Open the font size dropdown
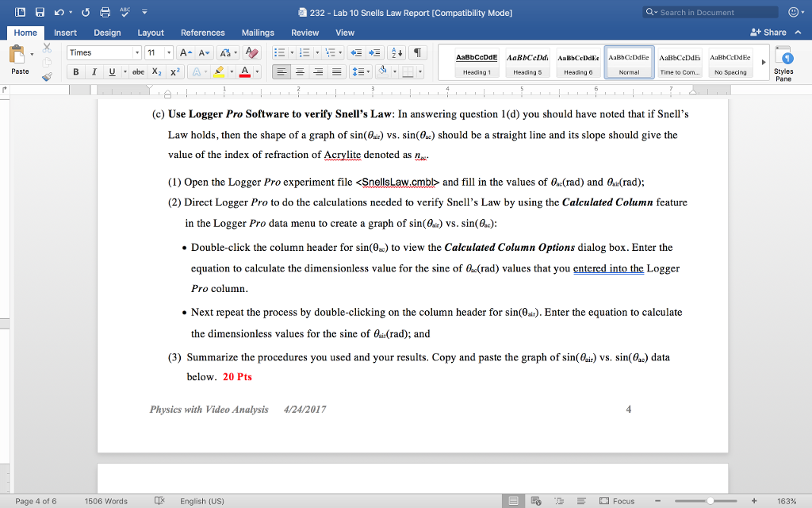The height and width of the screenshot is (508, 812). point(169,52)
